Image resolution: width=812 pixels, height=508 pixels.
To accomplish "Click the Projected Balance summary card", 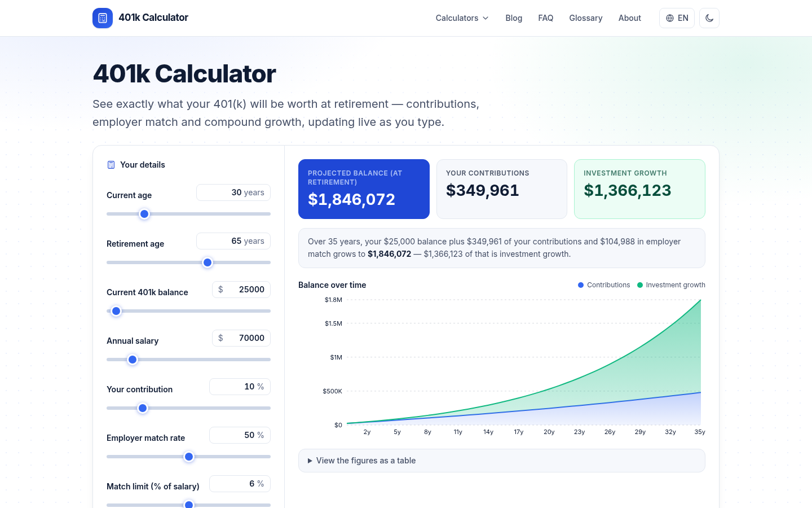I will [x=364, y=189].
